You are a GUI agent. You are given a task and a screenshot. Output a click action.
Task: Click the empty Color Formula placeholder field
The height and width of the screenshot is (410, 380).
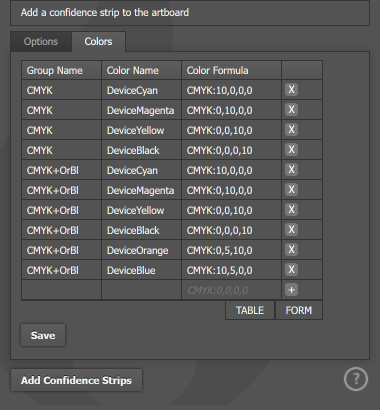231,290
